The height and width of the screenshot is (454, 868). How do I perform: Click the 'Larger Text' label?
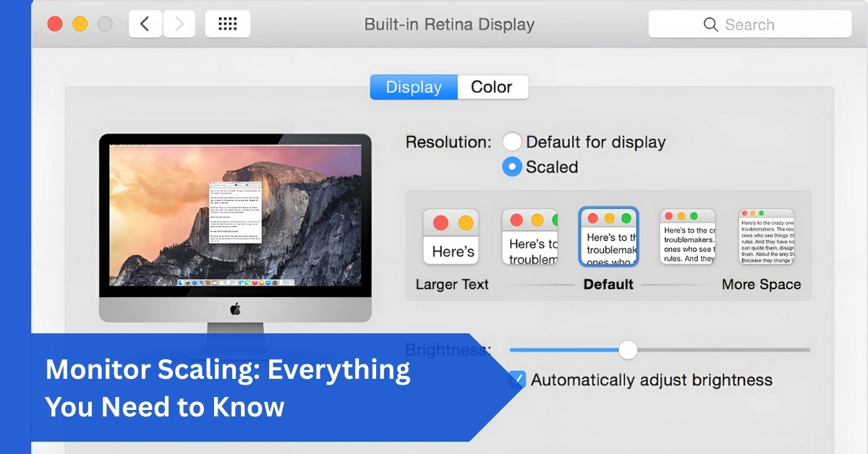(x=452, y=284)
